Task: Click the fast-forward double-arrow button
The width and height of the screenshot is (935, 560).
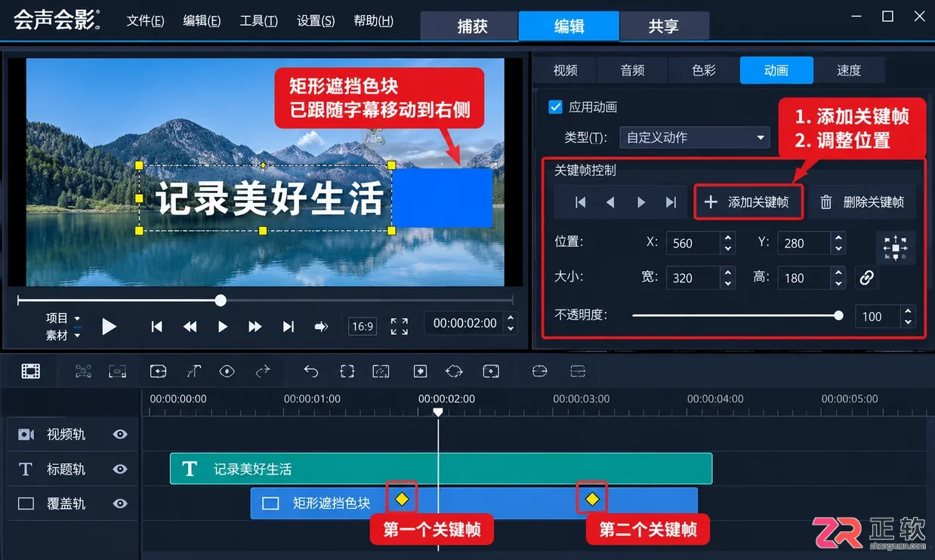Action: (255, 326)
